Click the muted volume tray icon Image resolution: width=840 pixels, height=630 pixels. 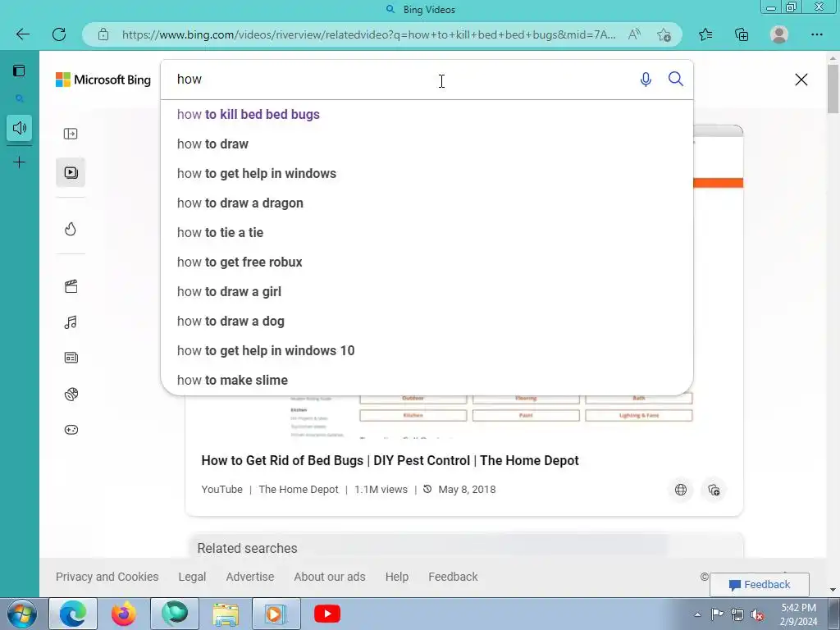pos(757,615)
